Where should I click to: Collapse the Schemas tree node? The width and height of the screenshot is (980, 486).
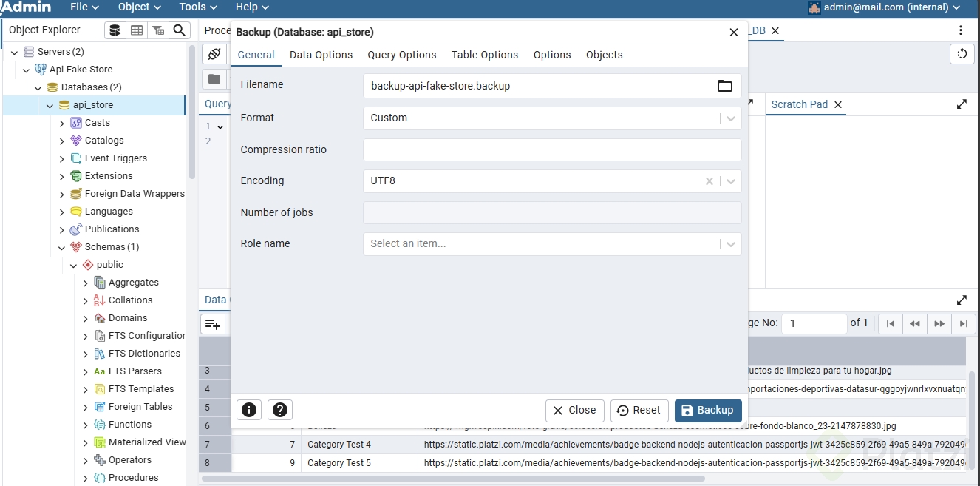click(62, 247)
